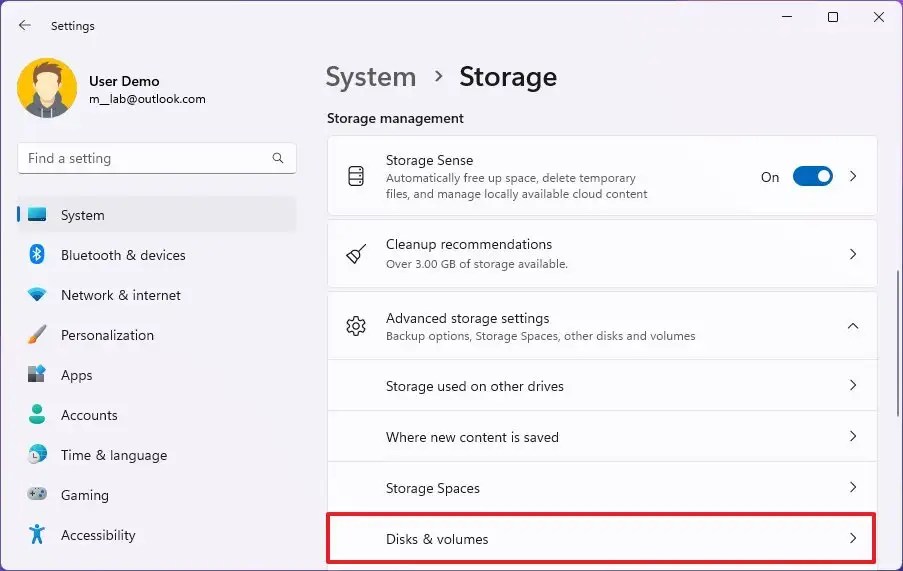Go to Accounts label
This screenshot has height=571, width=903.
click(89, 415)
